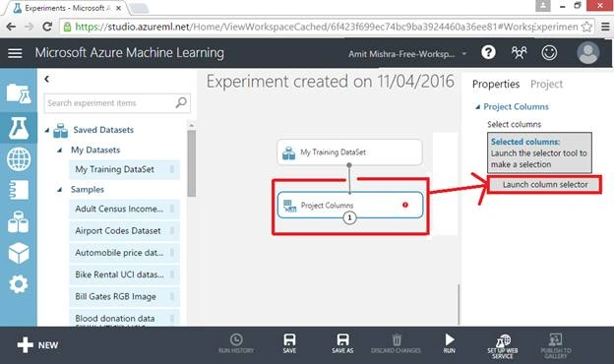614x364 pixels.
Task: Open the Chrome menu icon
Action: [x=605, y=27]
